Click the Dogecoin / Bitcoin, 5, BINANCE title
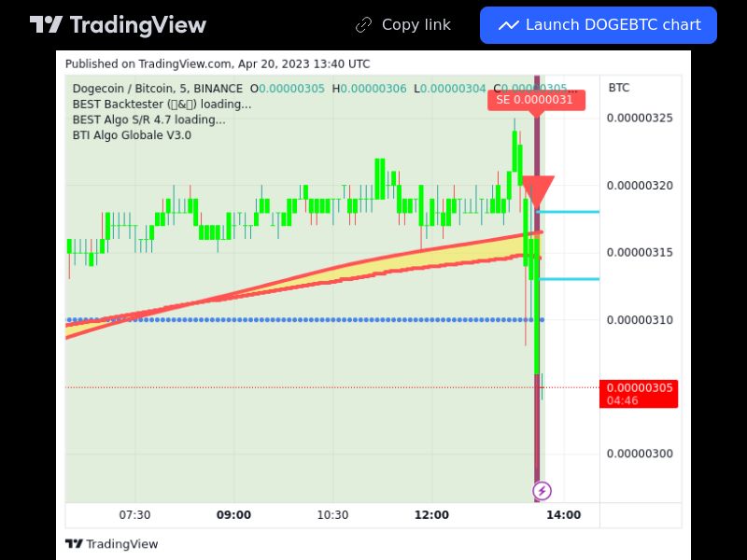Viewport: 747px width, 560px height. coord(157,89)
